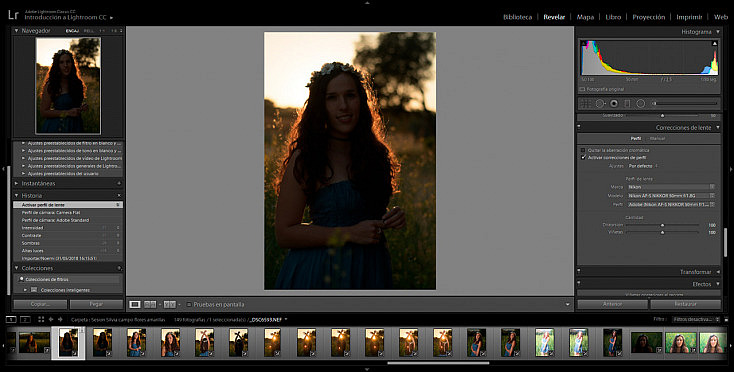Expand the Transformar panel
This screenshot has width=734, height=372.
coord(718,272)
